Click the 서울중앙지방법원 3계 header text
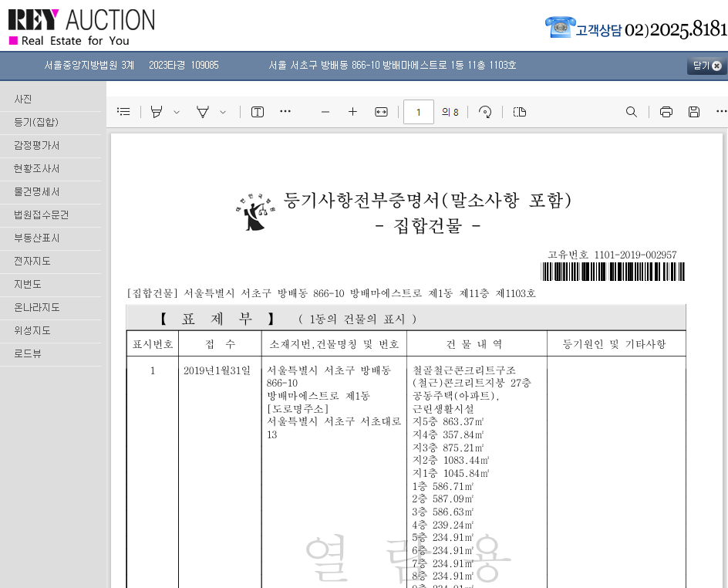This screenshot has height=588, width=728. click(x=89, y=65)
